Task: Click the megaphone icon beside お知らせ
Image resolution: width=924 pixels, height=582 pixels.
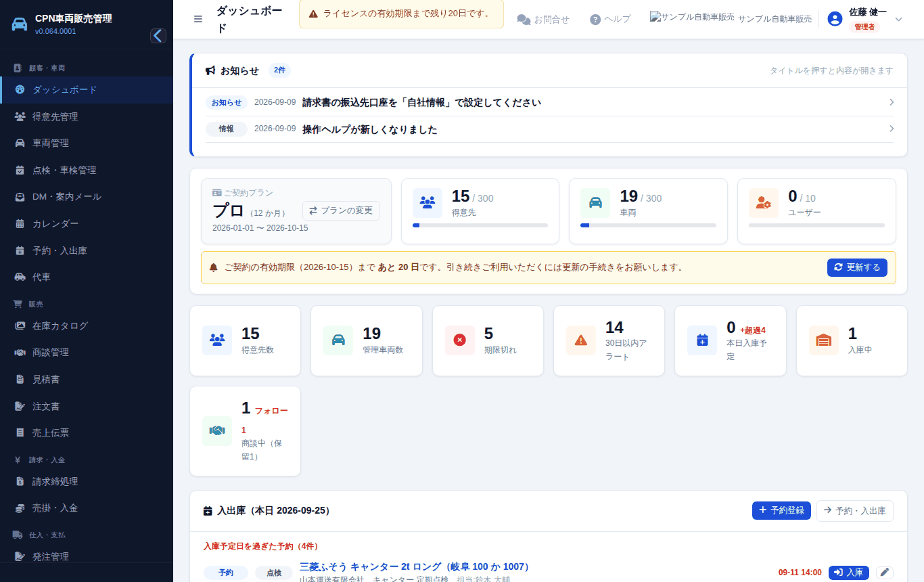Action: pos(210,70)
